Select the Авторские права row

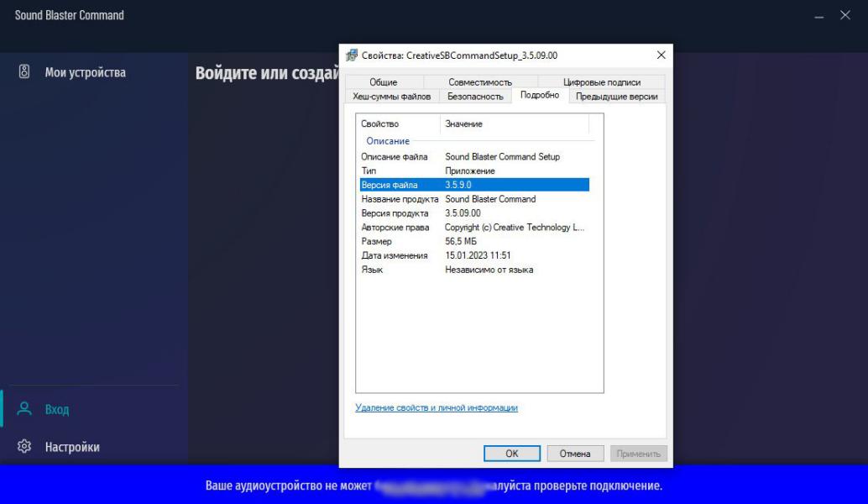(x=474, y=228)
